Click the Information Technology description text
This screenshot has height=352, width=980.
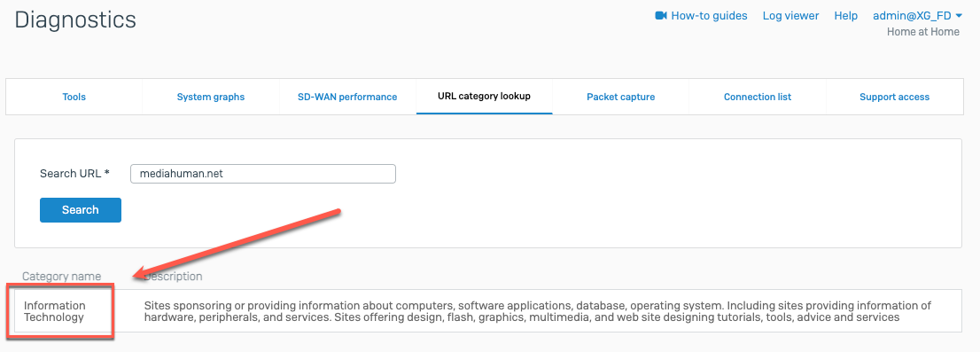coord(538,311)
